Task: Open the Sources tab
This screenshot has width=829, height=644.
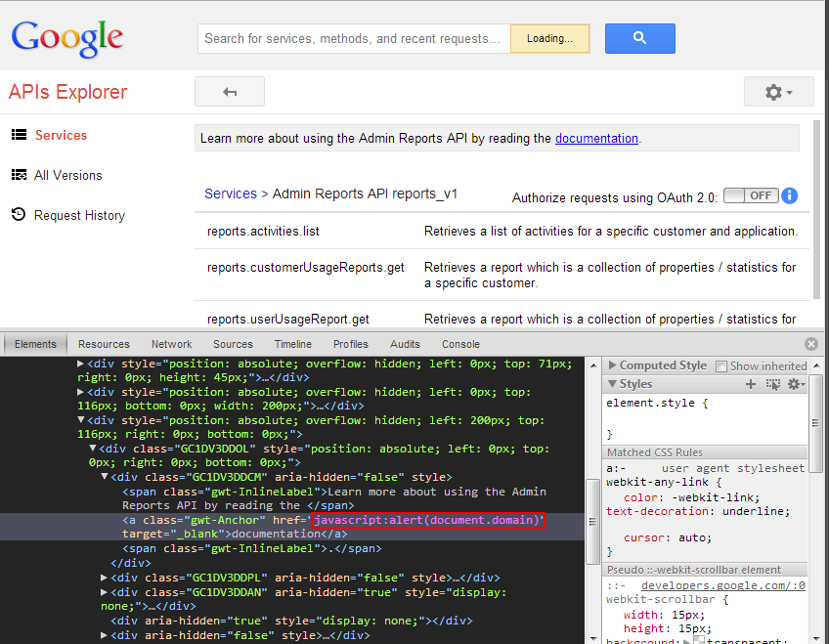Action: tap(233, 344)
